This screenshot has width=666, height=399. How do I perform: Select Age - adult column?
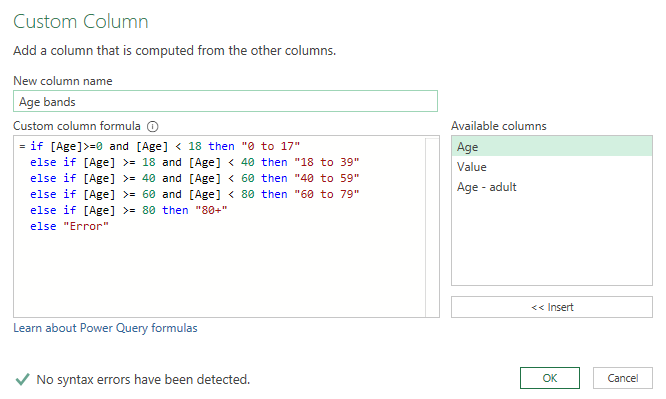click(552, 187)
